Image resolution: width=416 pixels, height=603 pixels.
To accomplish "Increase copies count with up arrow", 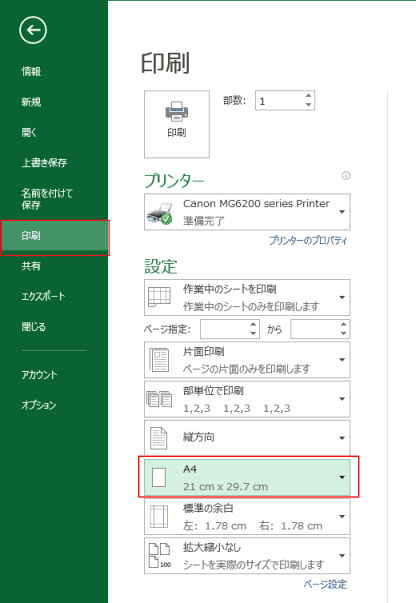I will tap(308, 96).
